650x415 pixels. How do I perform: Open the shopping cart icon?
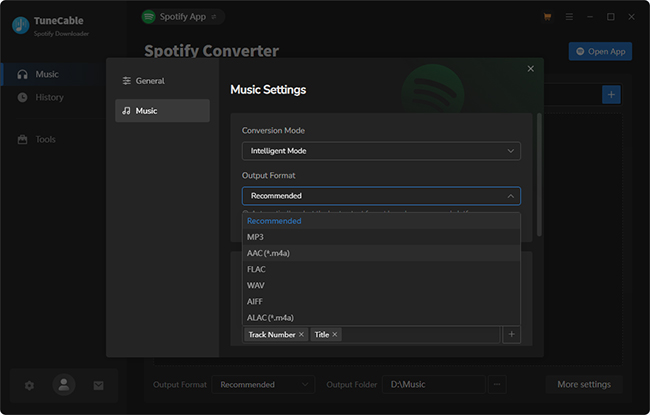click(547, 17)
